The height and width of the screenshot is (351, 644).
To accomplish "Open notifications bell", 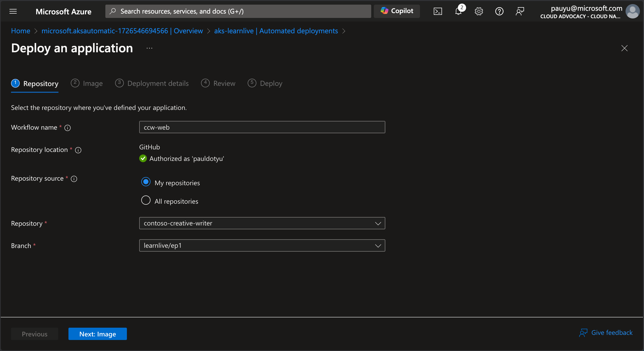I will [458, 11].
